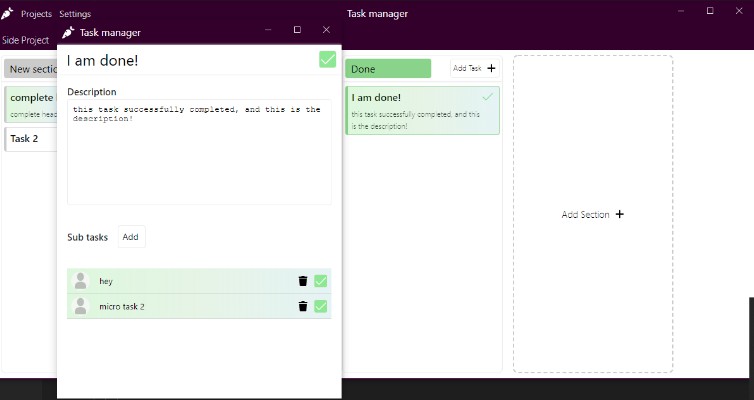Click the checkmark on 'I am done!' card
Image resolution: width=754 pixels, height=400 pixels.
click(487, 97)
